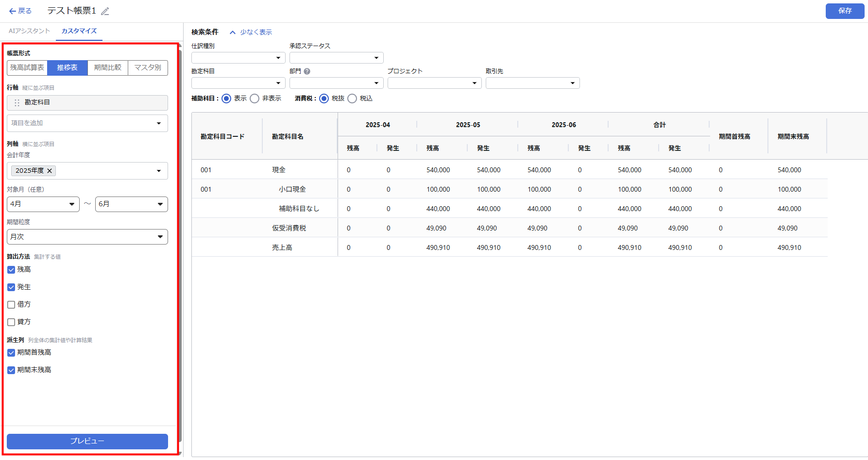Image resolution: width=868 pixels, height=460 pixels.
Task: Click the pencil icon to edit report title
Action: point(105,11)
